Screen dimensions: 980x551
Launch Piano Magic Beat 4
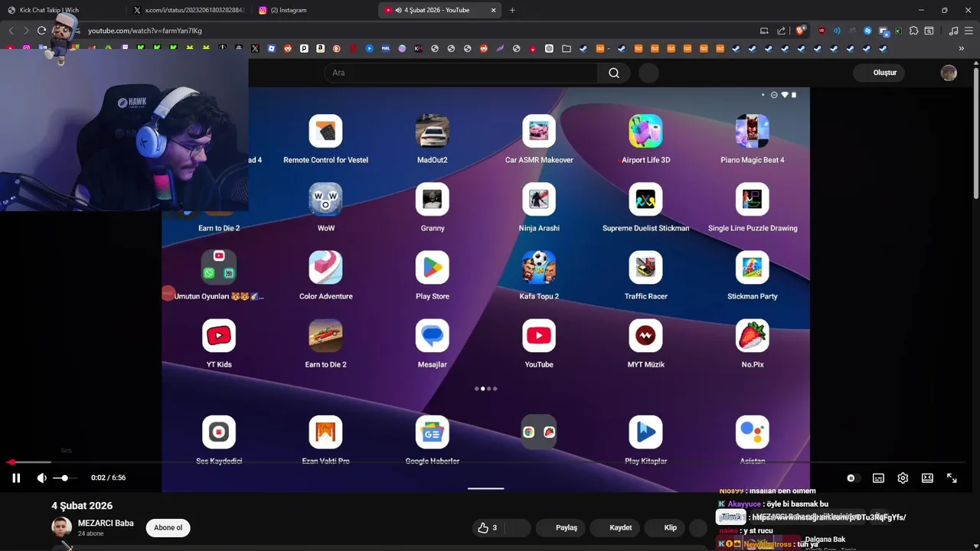tap(753, 132)
